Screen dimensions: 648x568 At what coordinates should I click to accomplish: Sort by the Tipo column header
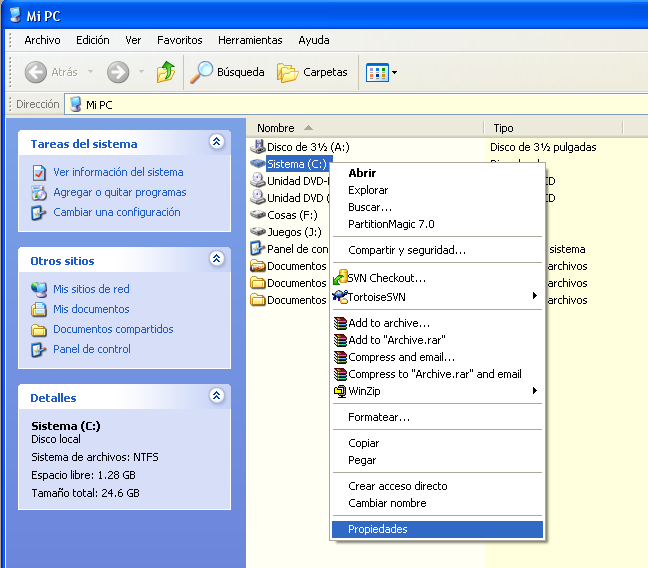[553, 128]
